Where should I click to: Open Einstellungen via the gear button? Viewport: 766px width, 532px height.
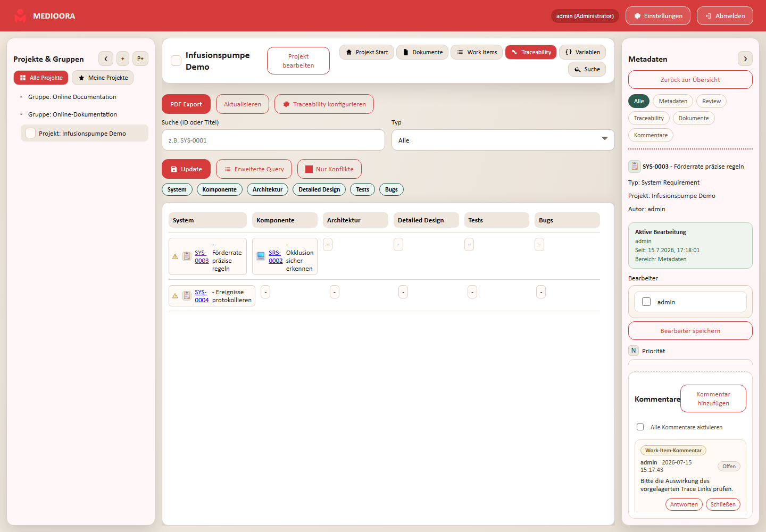click(658, 16)
